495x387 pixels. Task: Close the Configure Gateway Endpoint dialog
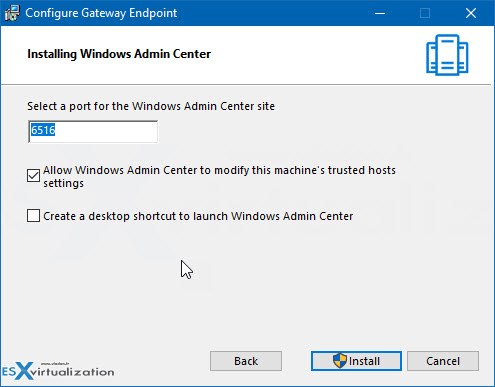pyautogui.click(x=471, y=13)
